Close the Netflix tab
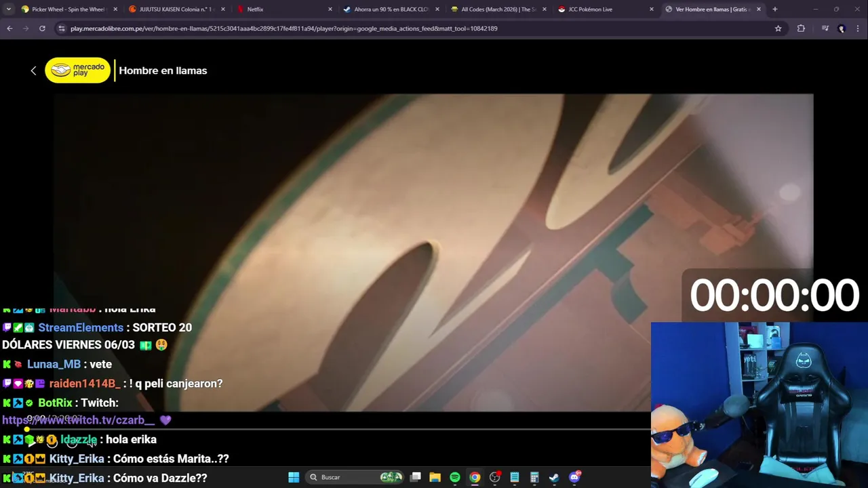868x488 pixels. (330, 9)
